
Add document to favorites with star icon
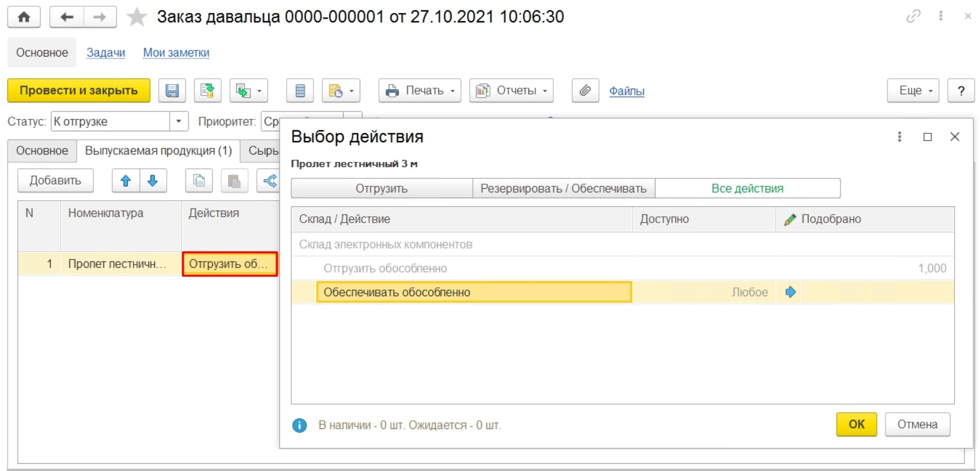click(x=137, y=17)
